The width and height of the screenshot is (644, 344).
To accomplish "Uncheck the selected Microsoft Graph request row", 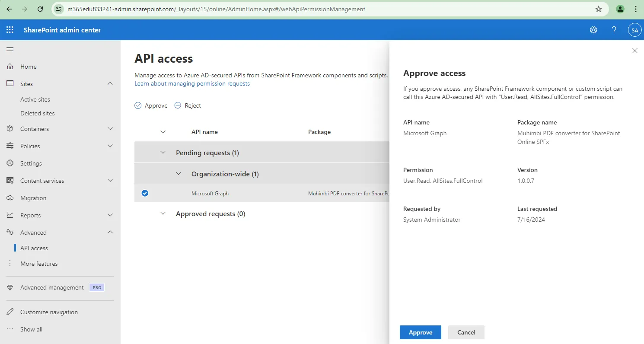I will 144,193.
